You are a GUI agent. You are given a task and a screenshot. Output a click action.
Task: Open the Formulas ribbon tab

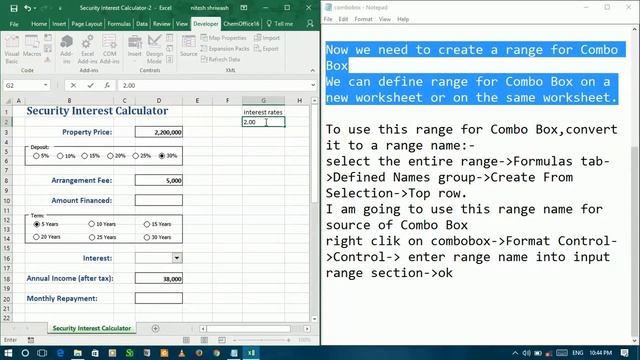[119, 24]
